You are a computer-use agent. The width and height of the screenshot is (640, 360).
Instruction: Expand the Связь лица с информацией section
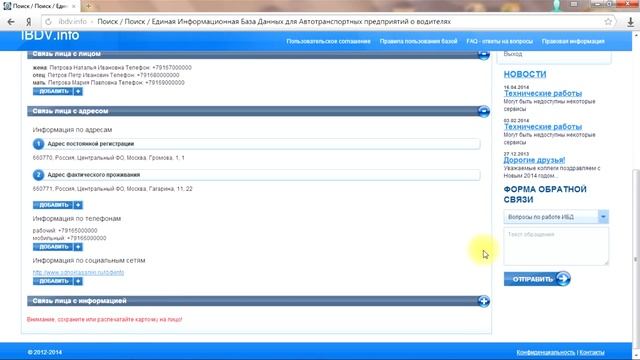click(x=484, y=301)
